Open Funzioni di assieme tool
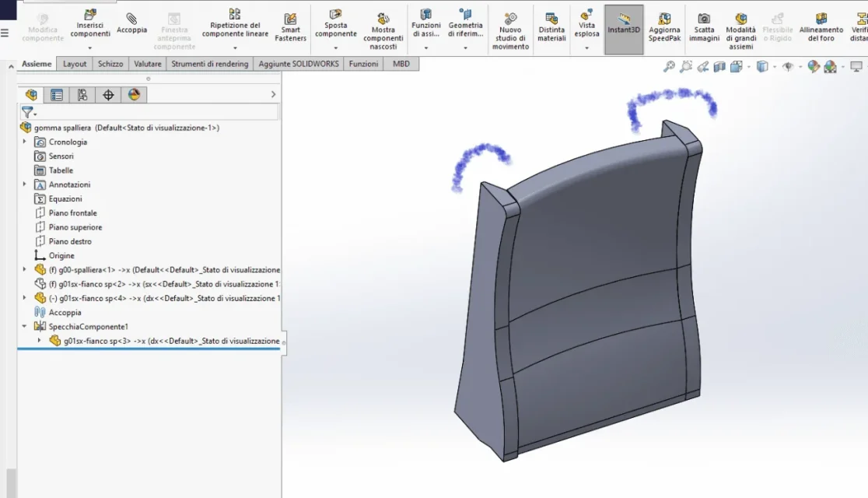This screenshot has width=868, height=498. pos(425,23)
